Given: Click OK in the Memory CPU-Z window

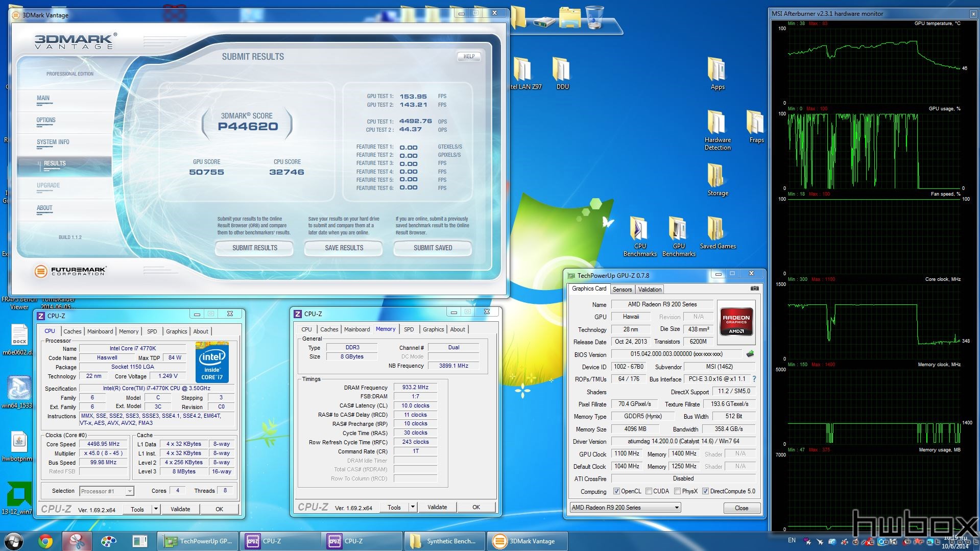Looking at the screenshot, I should point(476,507).
